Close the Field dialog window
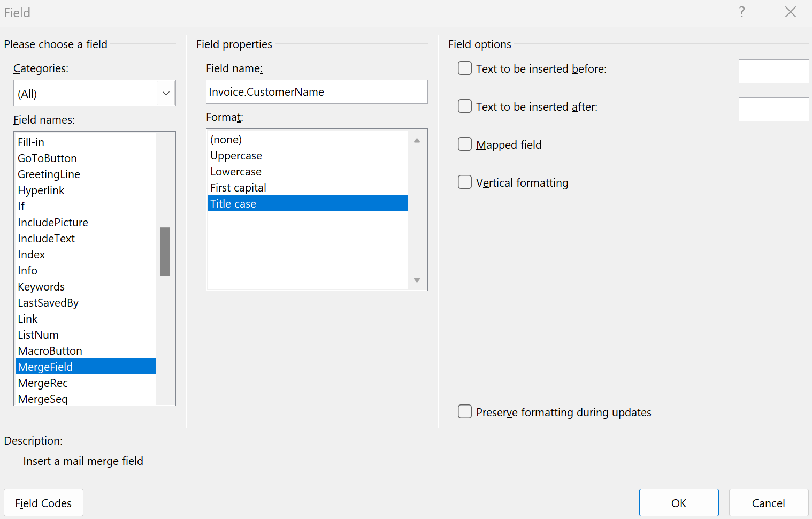Image resolution: width=812 pixels, height=519 pixels. coord(790,12)
